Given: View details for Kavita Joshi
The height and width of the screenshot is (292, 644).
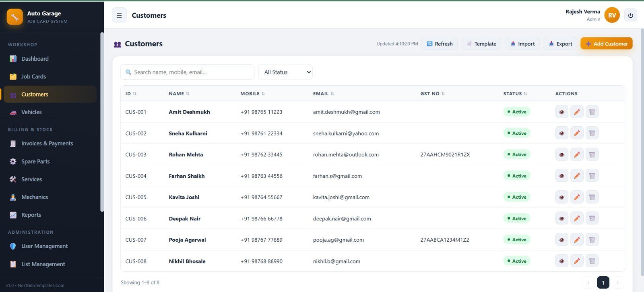Looking at the screenshot, I should (x=561, y=197).
